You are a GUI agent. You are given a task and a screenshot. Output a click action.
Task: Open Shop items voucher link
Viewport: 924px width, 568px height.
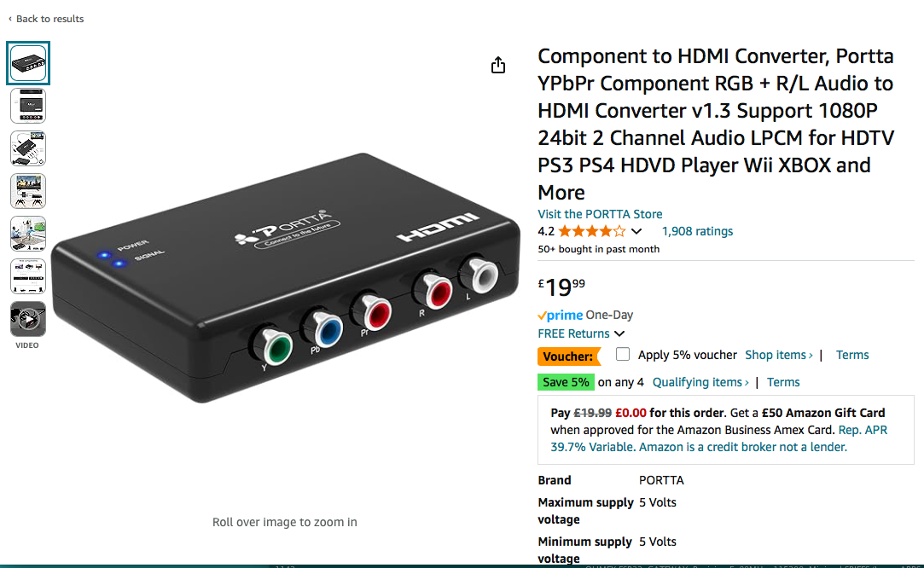tap(778, 355)
